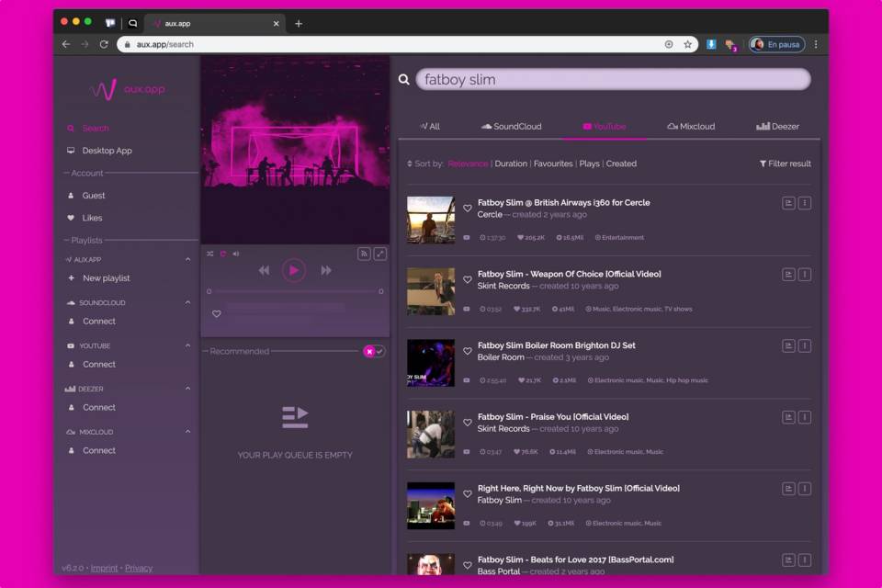Open the Privacy link in the footer

[x=139, y=569]
